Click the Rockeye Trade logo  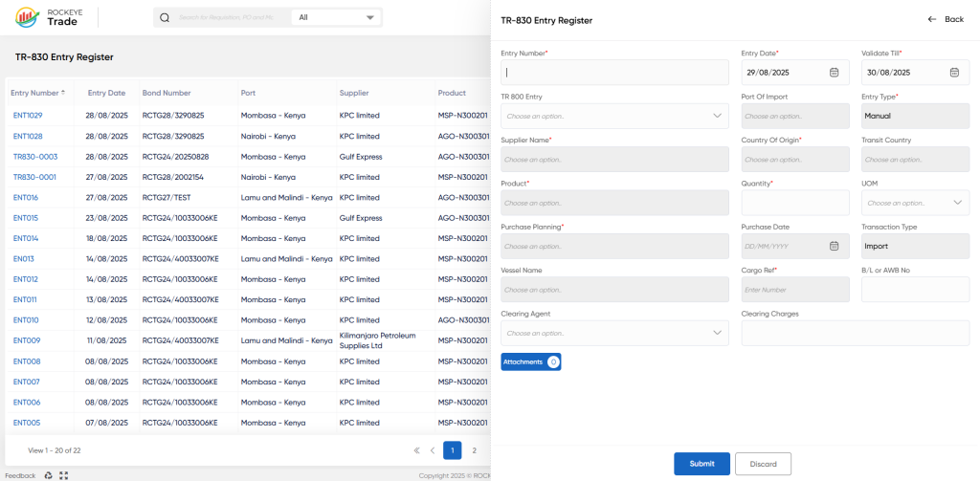click(x=47, y=17)
